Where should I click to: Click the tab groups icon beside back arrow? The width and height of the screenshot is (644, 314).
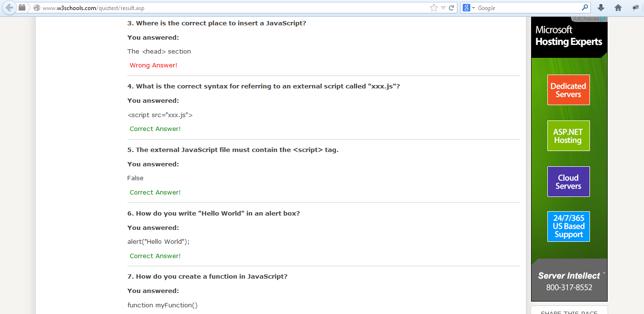click(x=22, y=7)
